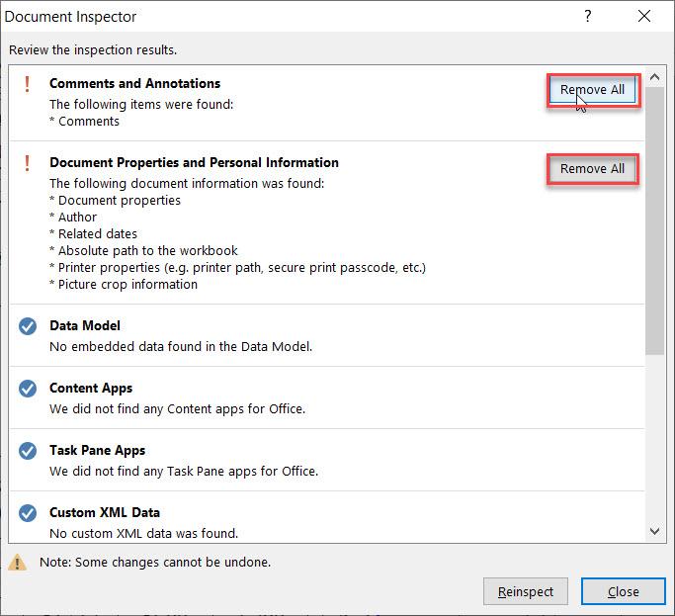Click the yellow warning triangle beside the note
Viewport: 675px width, 616px height.
tap(18, 563)
